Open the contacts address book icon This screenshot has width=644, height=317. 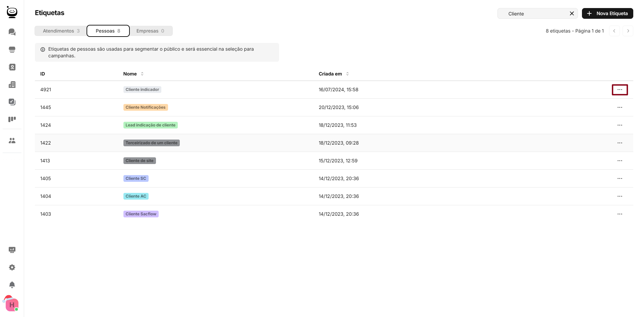12,67
